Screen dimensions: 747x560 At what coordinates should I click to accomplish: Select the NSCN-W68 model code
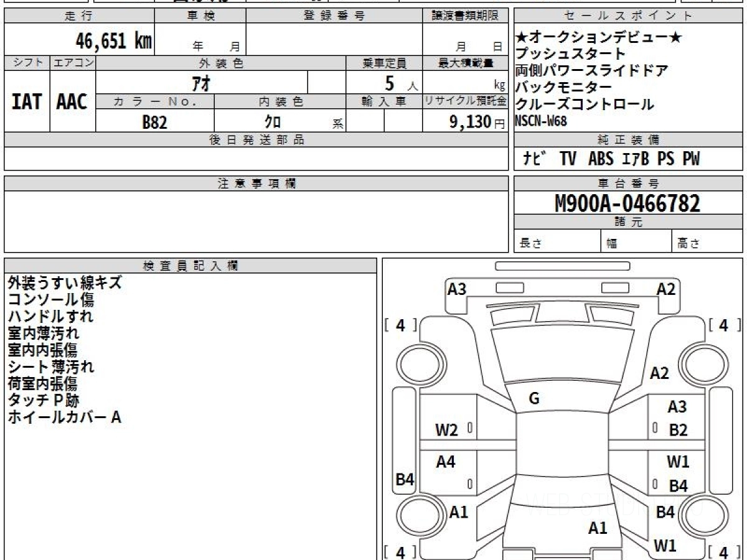(x=541, y=121)
